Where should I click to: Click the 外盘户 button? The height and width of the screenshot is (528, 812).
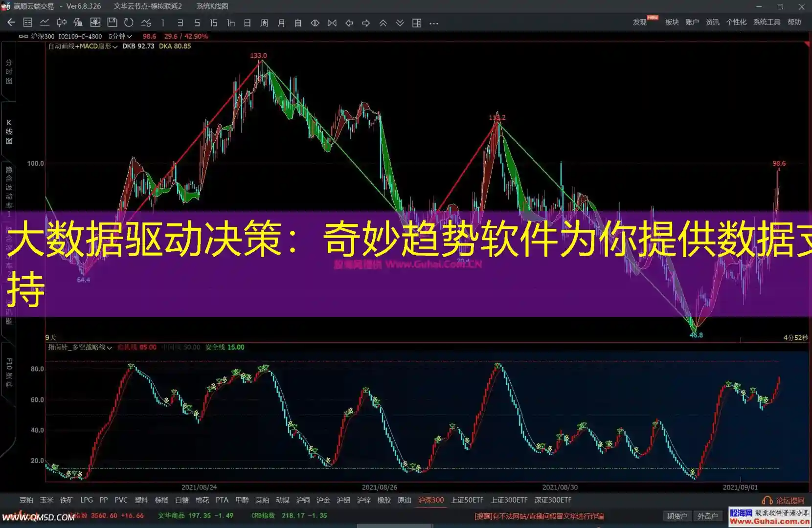click(x=707, y=516)
